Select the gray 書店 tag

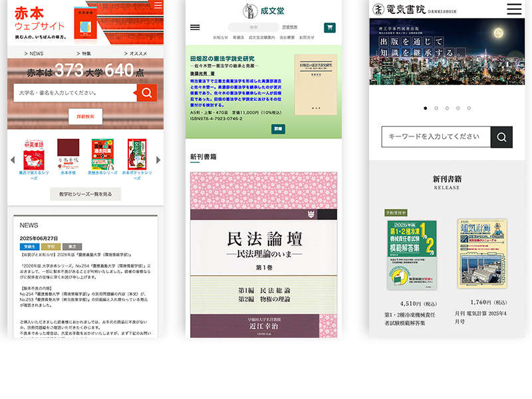pos(72,247)
